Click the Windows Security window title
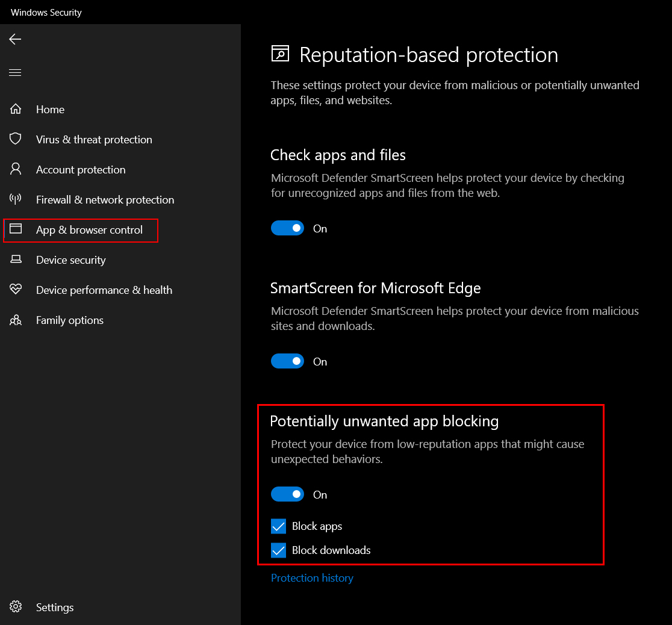The height and width of the screenshot is (625, 672). tap(46, 13)
